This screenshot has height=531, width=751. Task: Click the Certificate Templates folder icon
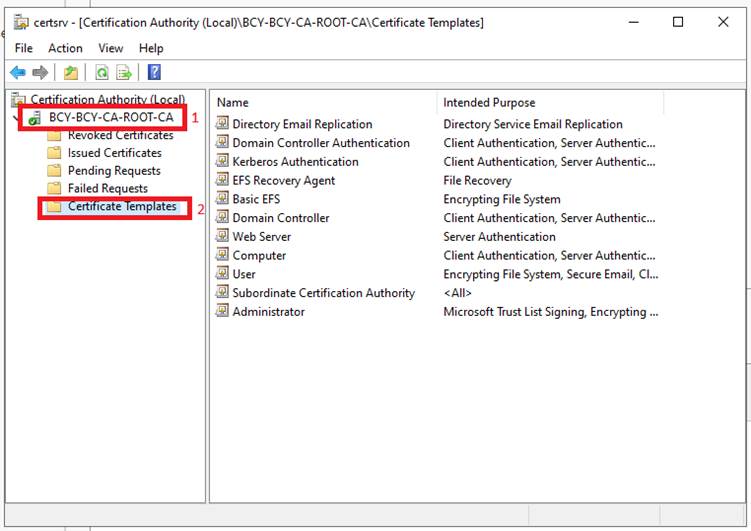coord(55,206)
